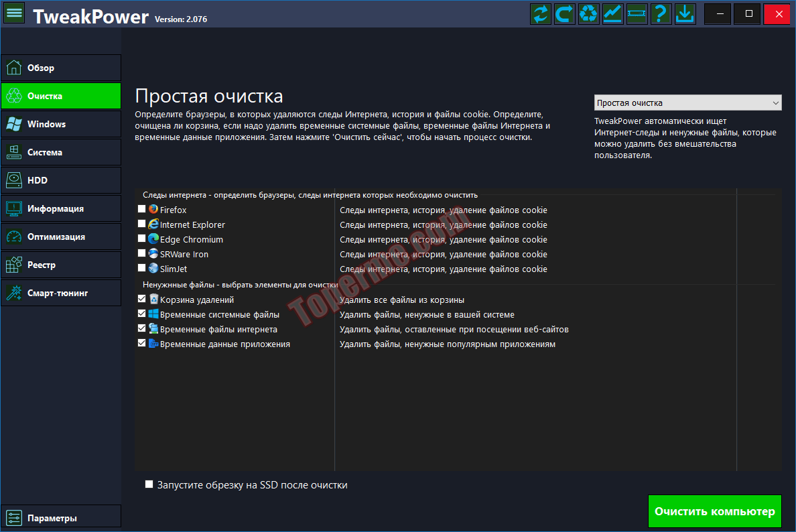Select the SlimJet row label
This screenshot has width=796, height=532.
point(174,269)
